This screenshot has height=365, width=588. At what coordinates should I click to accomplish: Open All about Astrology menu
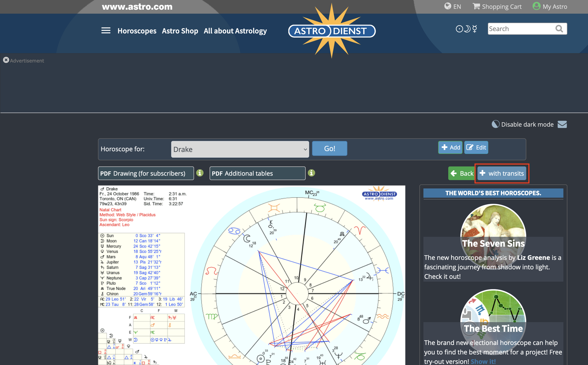[235, 31]
